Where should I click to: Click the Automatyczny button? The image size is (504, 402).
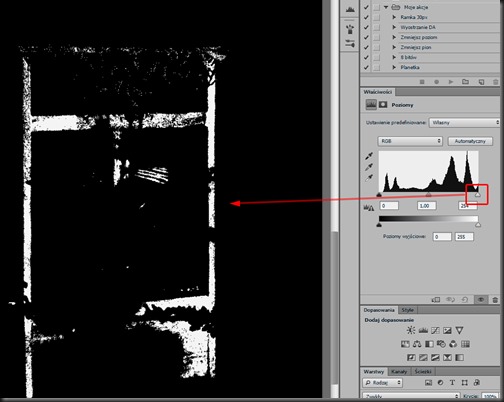click(x=470, y=141)
